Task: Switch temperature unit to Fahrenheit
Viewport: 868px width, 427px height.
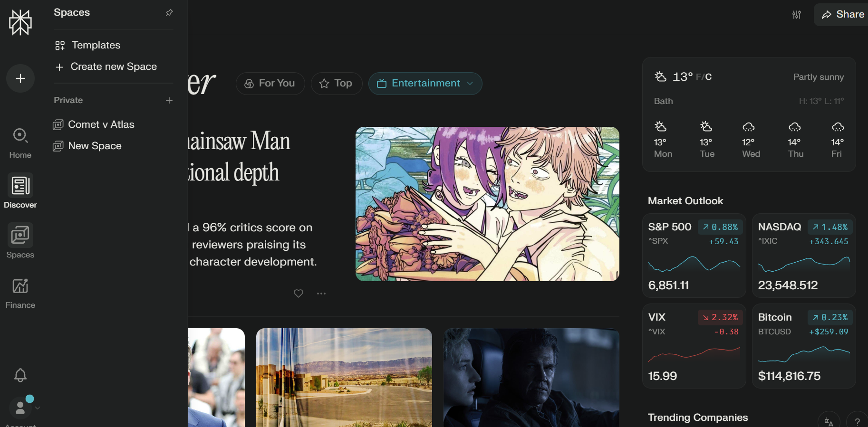Action: (699, 77)
